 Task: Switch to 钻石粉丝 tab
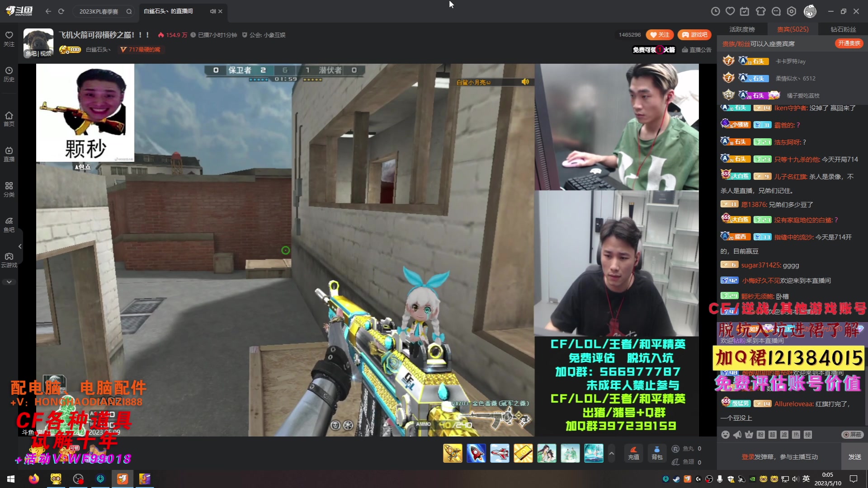tap(843, 29)
